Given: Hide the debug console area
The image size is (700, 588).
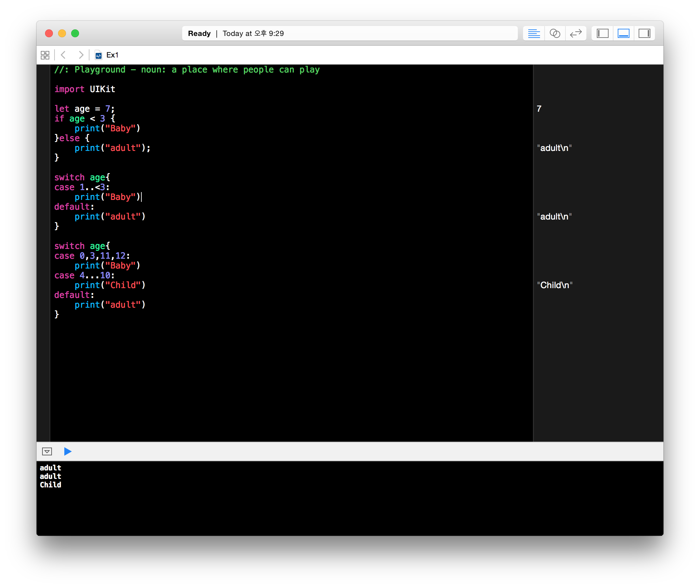Looking at the screenshot, I should (x=47, y=451).
